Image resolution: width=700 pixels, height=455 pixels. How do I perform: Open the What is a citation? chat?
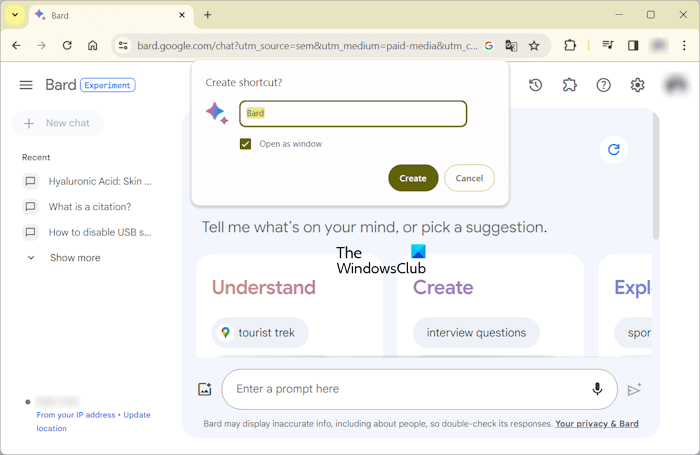[77, 207]
